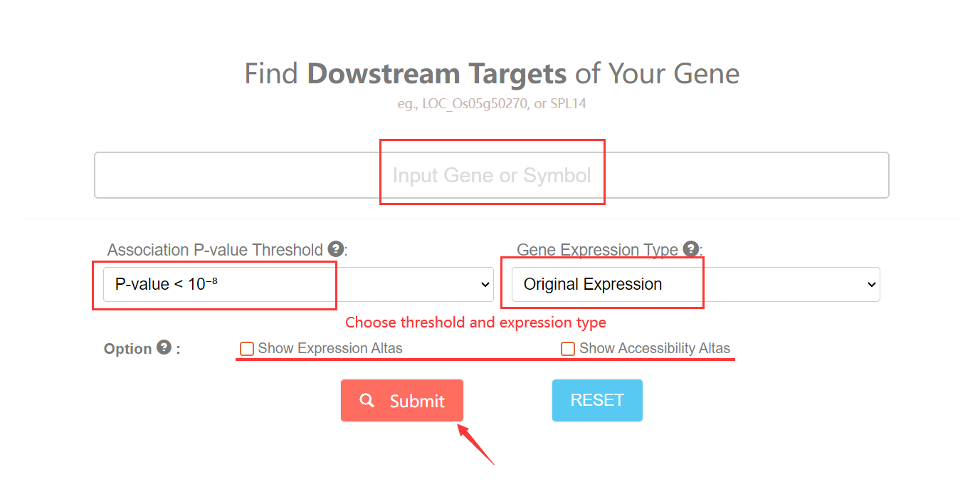Click the "Association P-value Threshold" label
This screenshot has height=482, width=980.
[215, 250]
